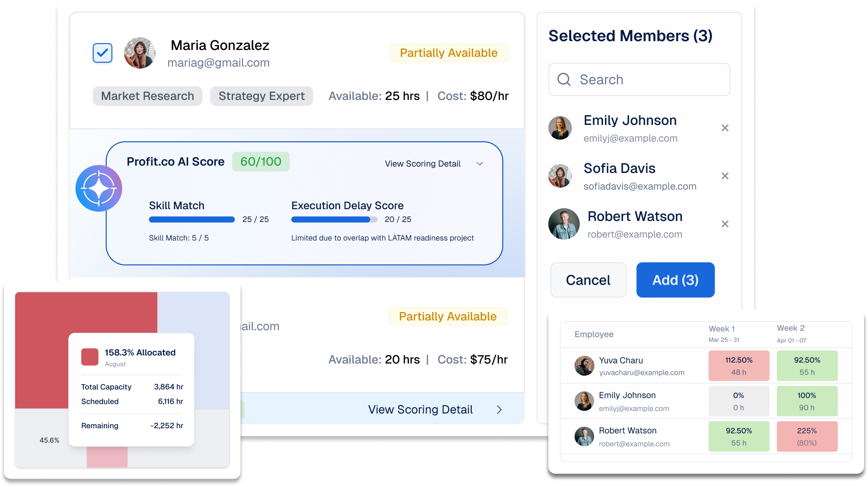Focus the Selected Members search field
The image size is (868, 487).
pyautogui.click(x=639, y=79)
